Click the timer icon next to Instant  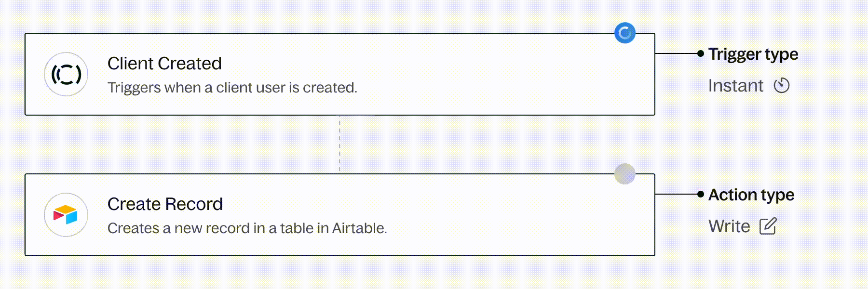(x=782, y=86)
